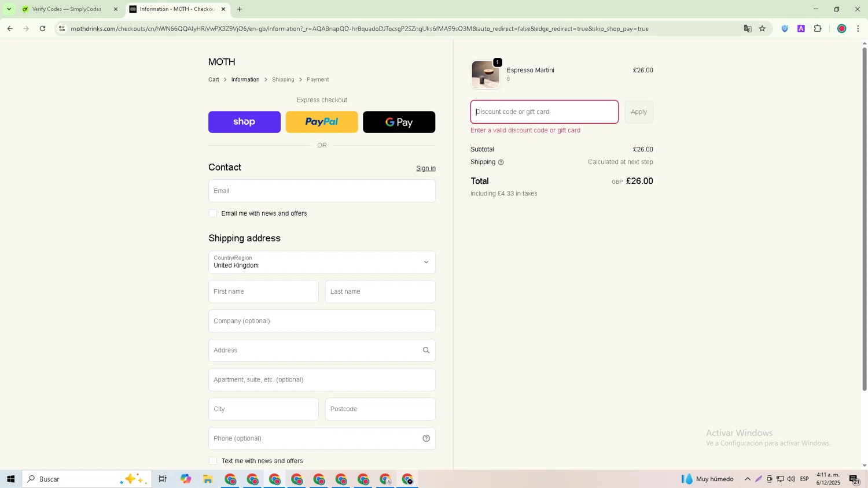Open the purple A extension
Screen dimensions: 868x488
[801, 28]
